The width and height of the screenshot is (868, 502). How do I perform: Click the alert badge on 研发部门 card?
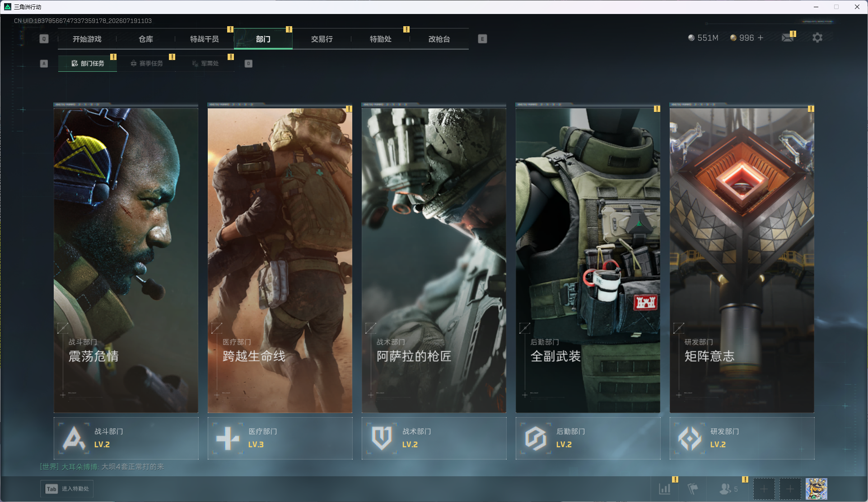pyautogui.click(x=811, y=109)
